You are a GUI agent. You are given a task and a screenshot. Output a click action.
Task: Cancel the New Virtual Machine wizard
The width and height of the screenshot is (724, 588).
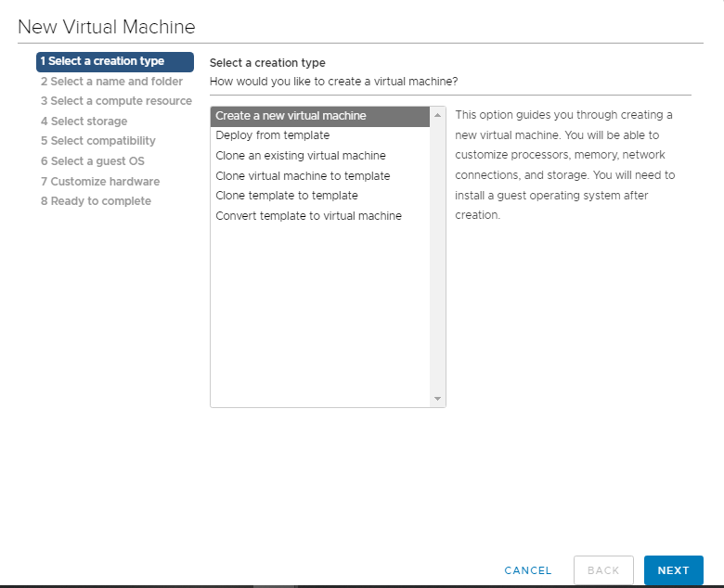[x=528, y=570]
